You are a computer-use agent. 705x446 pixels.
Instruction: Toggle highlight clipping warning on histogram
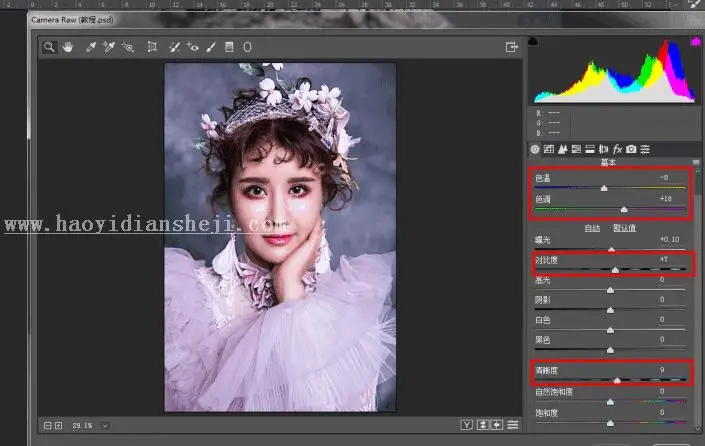(696, 41)
